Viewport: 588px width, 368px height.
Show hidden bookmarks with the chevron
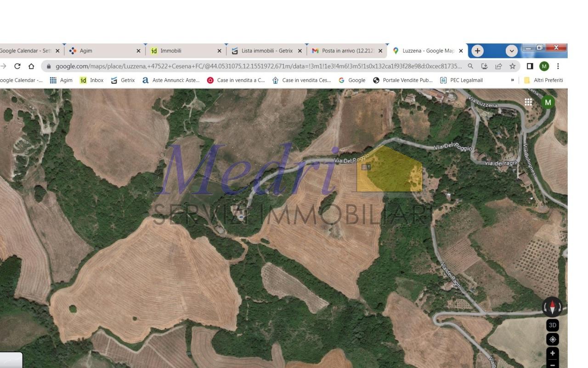512,80
